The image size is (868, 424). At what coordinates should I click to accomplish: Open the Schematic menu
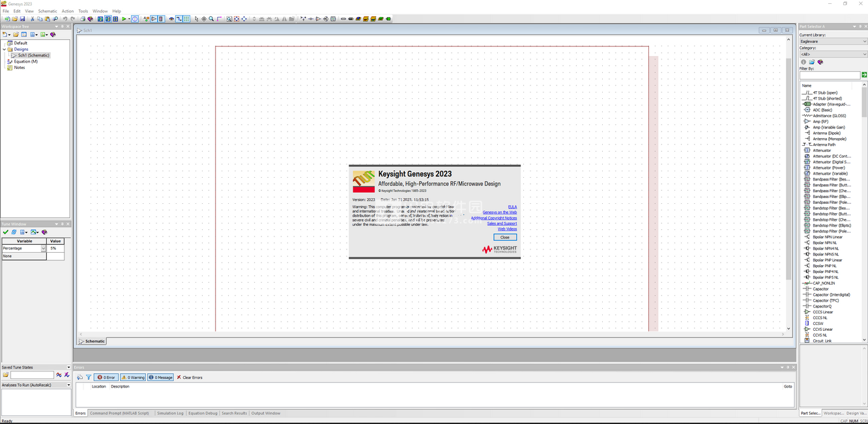[x=48, y=11]
